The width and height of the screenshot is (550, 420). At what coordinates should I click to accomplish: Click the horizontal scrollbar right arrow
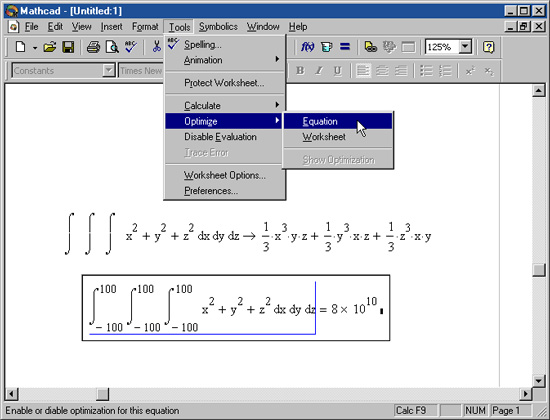pos(525,394)
